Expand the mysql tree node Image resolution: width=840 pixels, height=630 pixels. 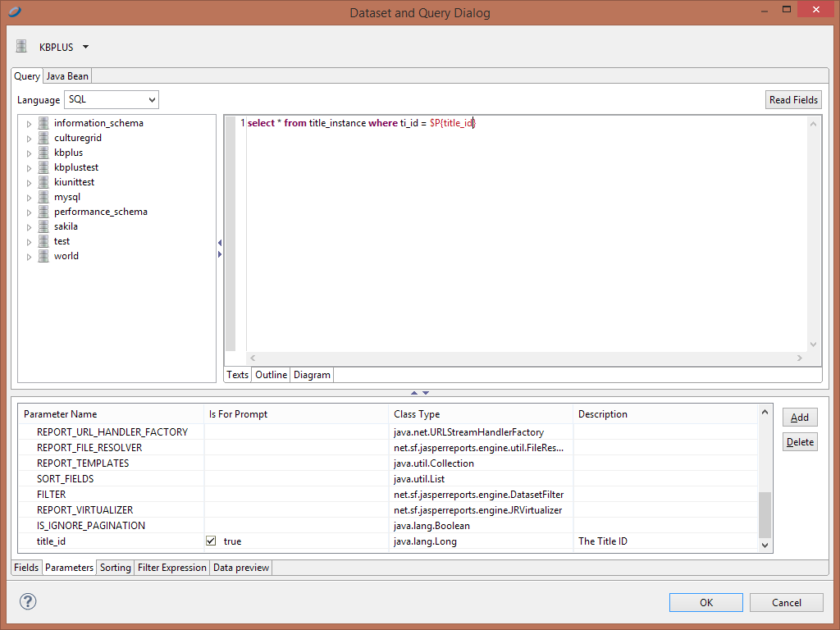pos(29,198)
